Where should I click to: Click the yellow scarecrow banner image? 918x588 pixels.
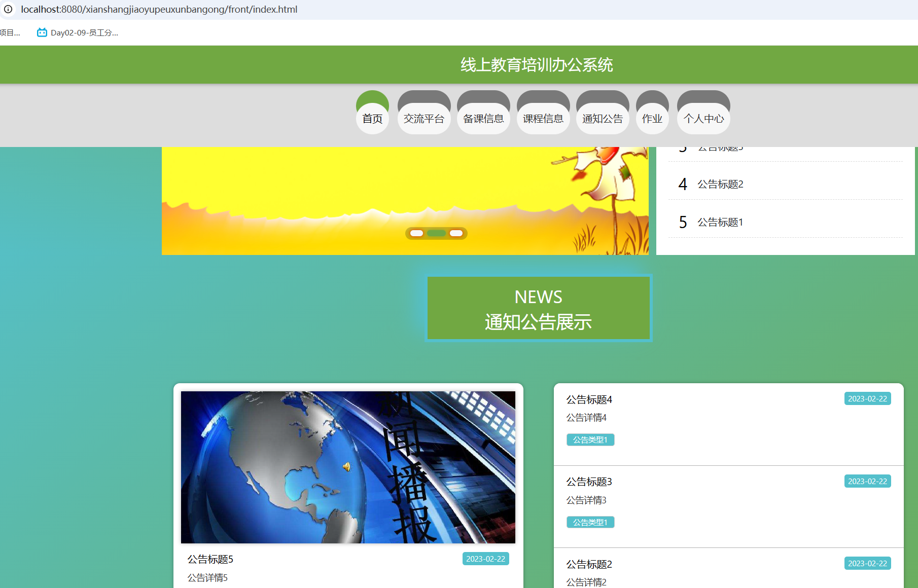click(x=405, y=201)
